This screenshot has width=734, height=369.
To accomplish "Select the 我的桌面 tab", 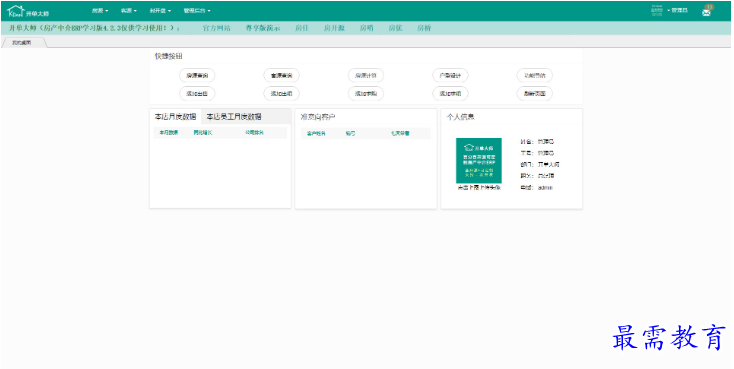I will click(22, 43).
